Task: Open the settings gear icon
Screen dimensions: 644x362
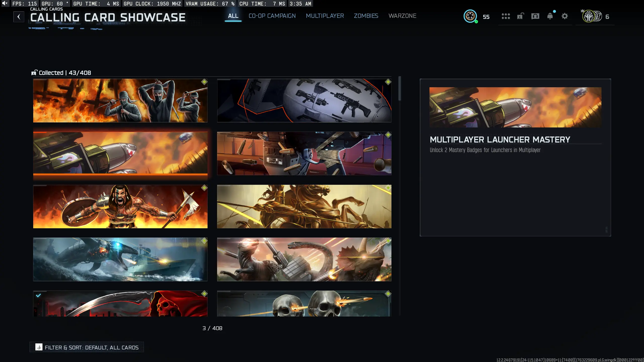Action: coord(565,16)
